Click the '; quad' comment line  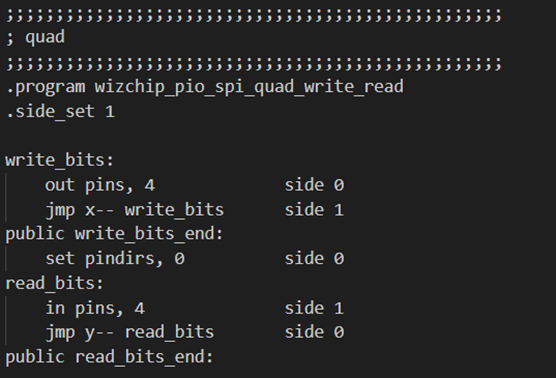[35, 38]
